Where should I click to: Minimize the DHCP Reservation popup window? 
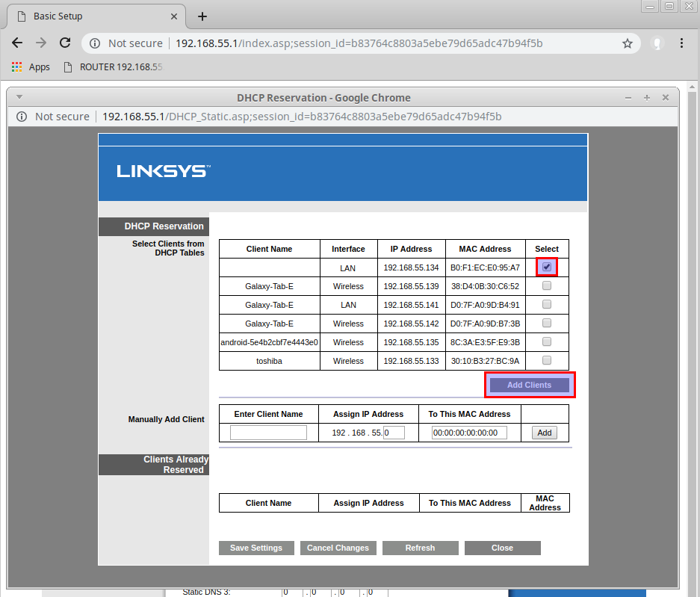628,98
